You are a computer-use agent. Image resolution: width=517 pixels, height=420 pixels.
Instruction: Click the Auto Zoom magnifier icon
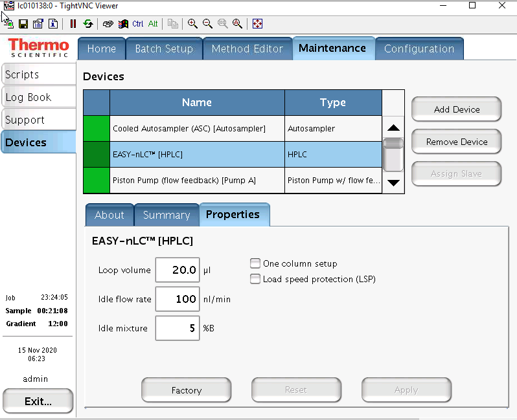click(x=237, y=24)
